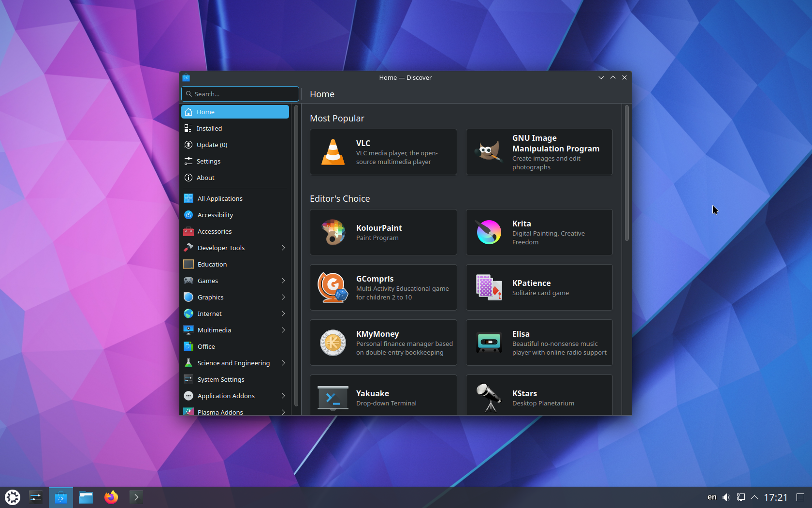Open the VLC media player card
The image size is (812, 508).
383,152
